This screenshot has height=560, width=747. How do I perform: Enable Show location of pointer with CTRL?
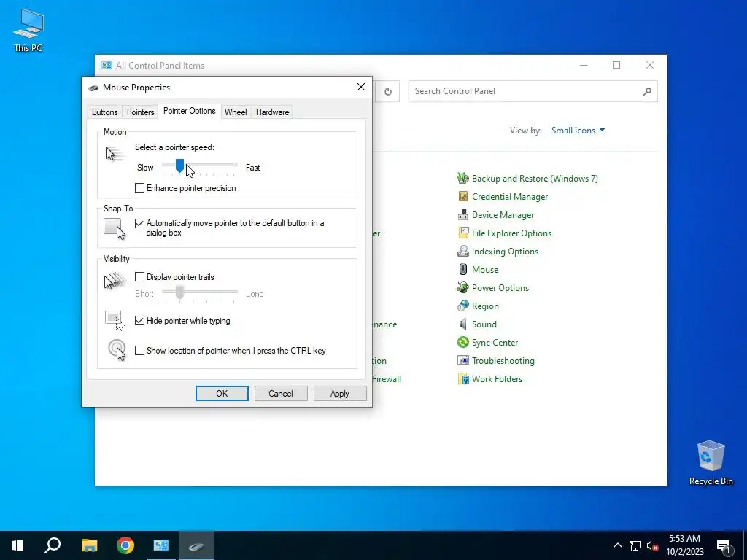tap(139, 351)
